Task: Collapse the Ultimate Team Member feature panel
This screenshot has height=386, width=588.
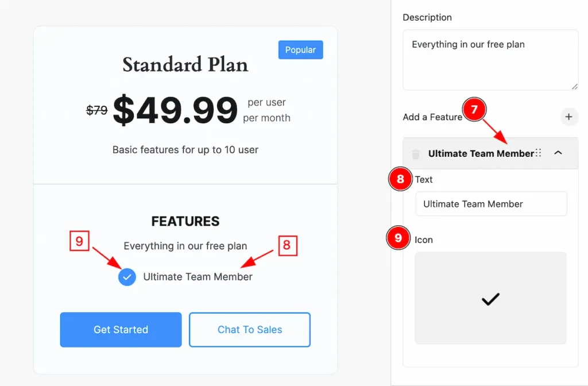Action: tap(558, 153)
